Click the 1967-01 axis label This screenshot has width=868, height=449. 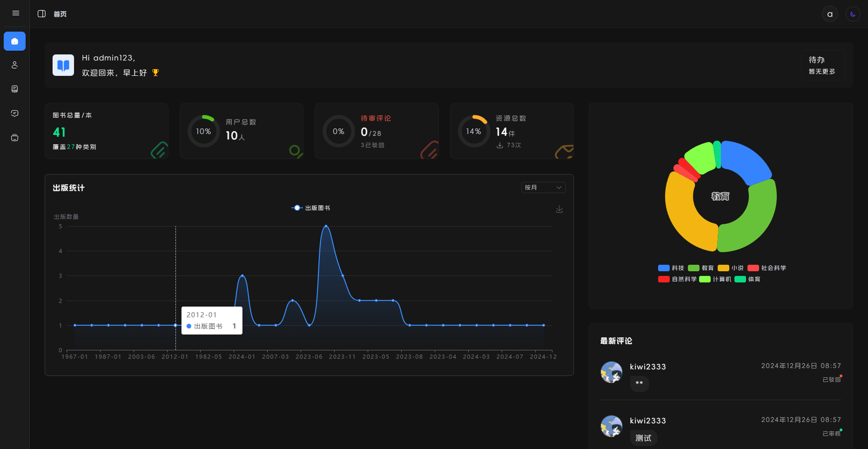[x=75, y=357]
